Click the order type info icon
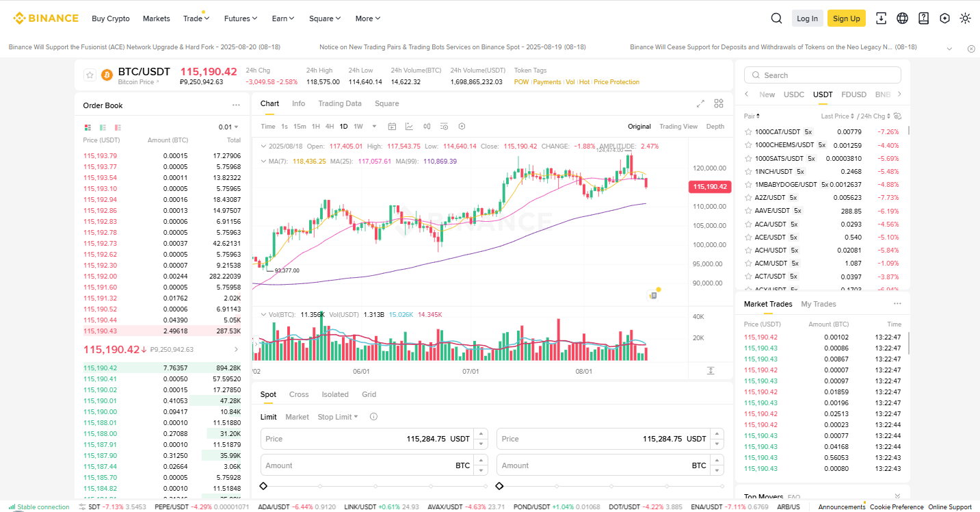Viewport: 980px width, 512px height. coord(373,417)
